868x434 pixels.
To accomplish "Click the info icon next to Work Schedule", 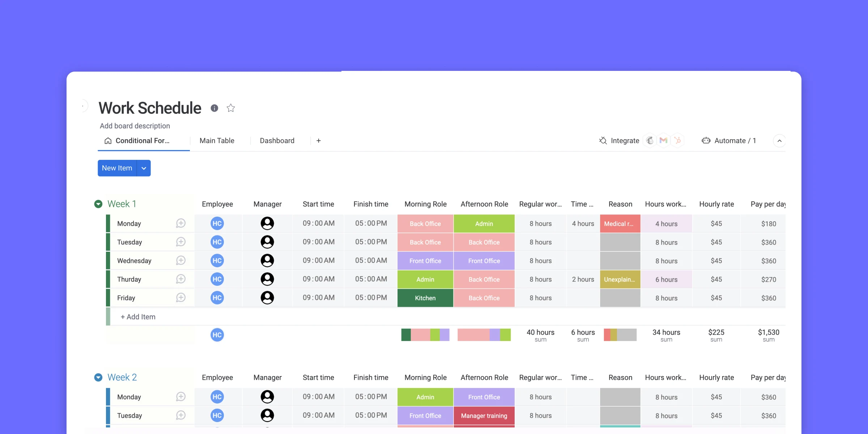I will [x=215, y=108].
